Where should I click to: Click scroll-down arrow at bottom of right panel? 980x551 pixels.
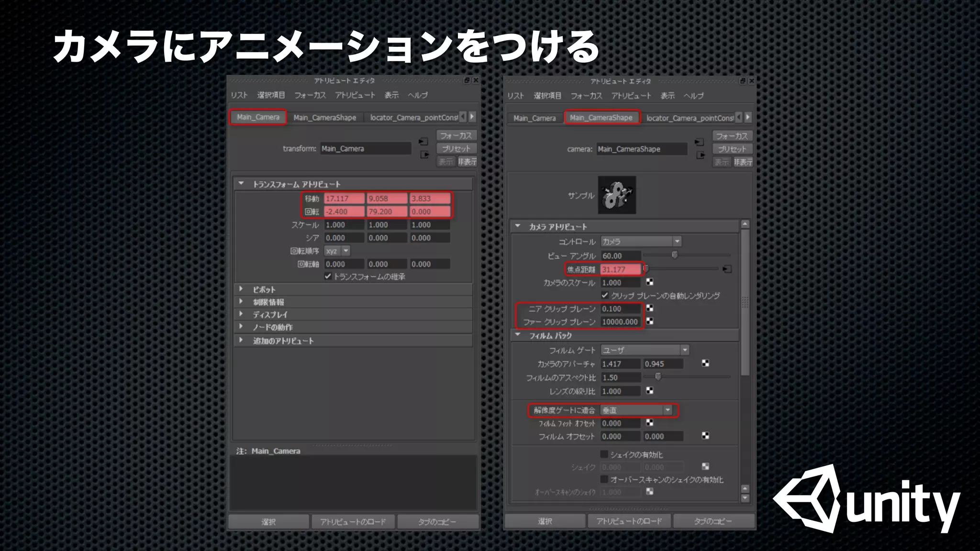coord(745,498)
